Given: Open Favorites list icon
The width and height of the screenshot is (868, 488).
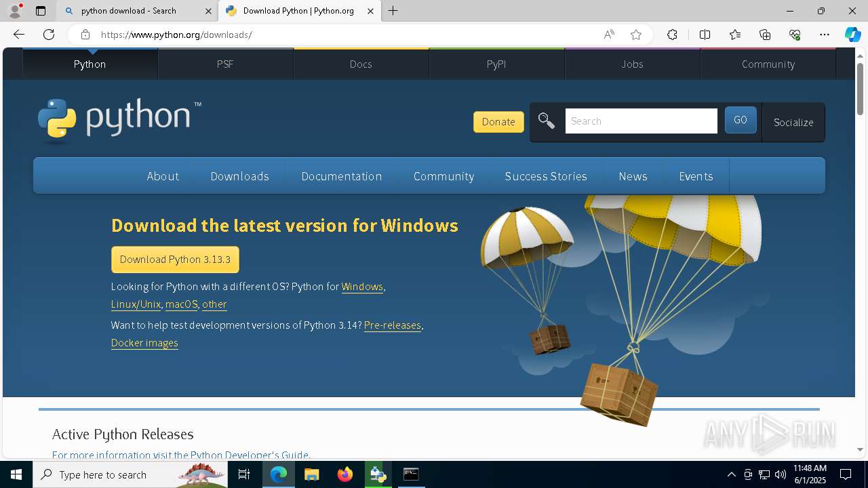Looking at the screenshot, I should point(735,35).
